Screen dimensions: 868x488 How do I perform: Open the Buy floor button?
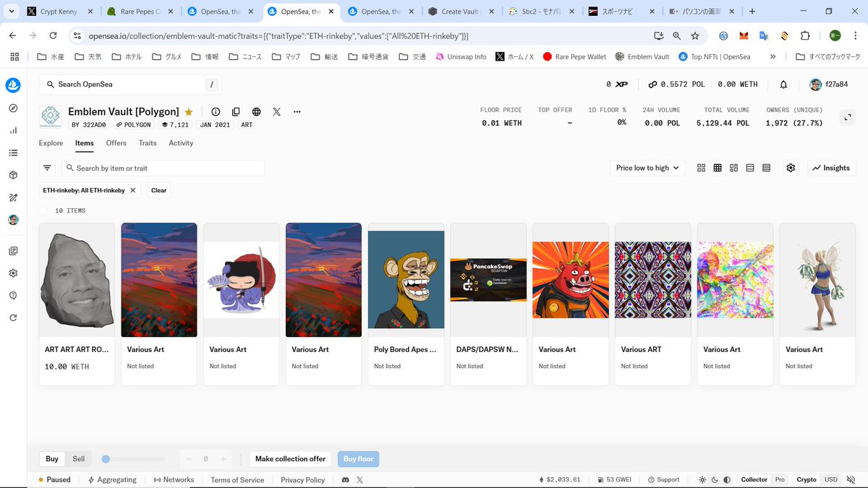point(358,459)
